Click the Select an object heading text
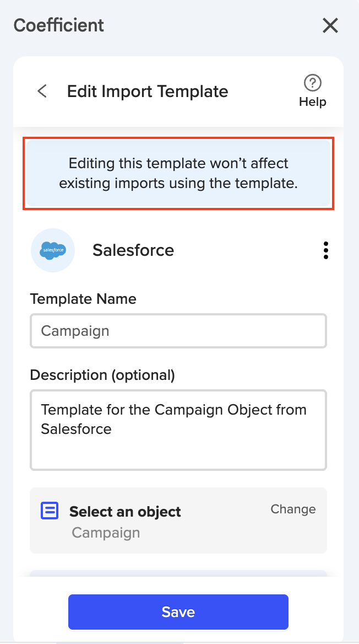Viewport: 359px width, 644px height. point(125,512)
